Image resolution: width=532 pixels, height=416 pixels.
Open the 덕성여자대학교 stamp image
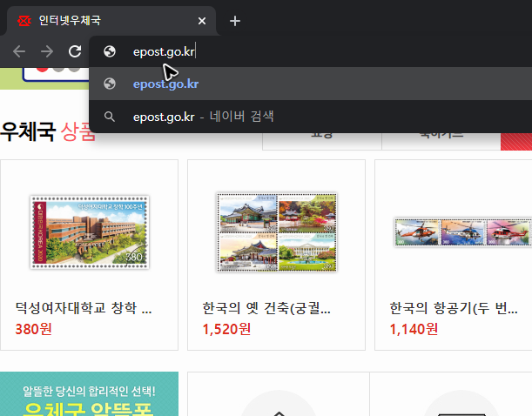coord(90,232)
